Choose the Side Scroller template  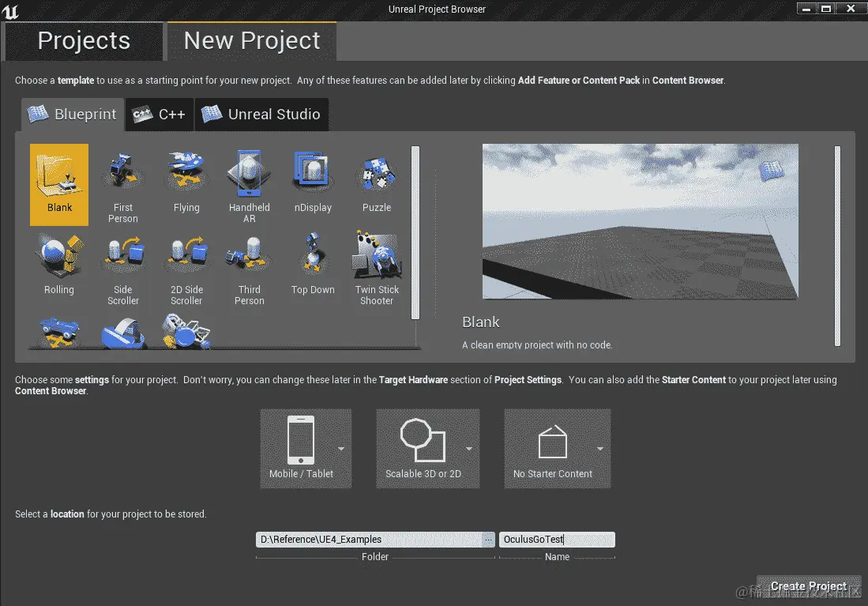point(123,267)
